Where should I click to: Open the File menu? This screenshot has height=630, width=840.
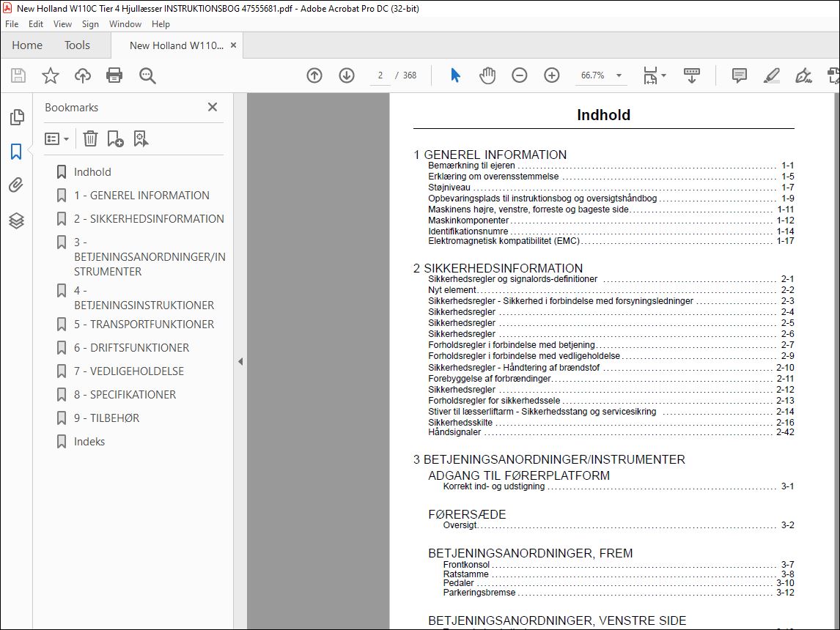tap(12, 24)
